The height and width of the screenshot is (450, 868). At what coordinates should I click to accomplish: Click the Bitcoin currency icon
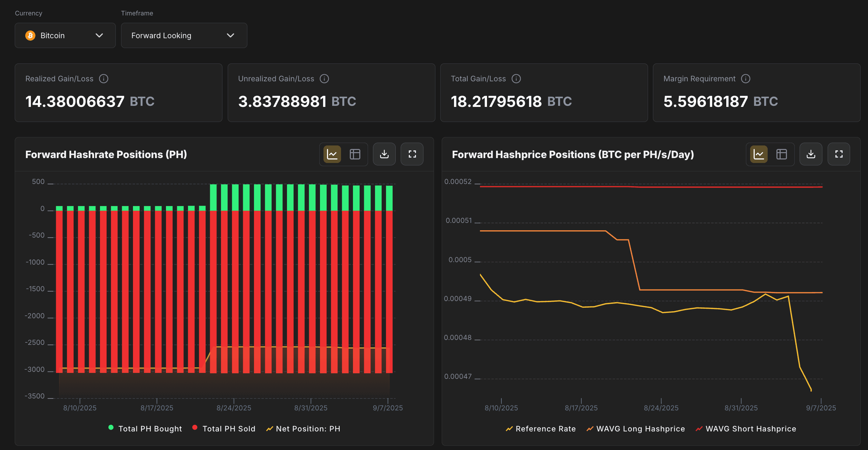(x=31, y=35)
